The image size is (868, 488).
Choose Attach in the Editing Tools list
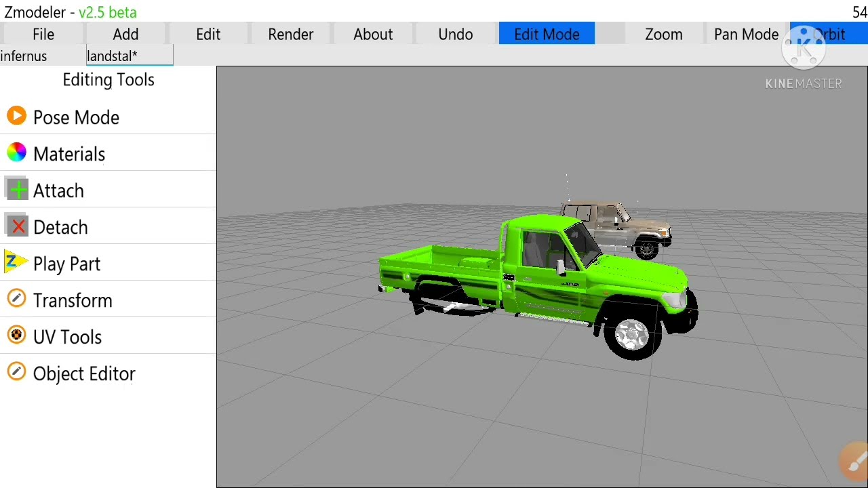pos(58,190)
